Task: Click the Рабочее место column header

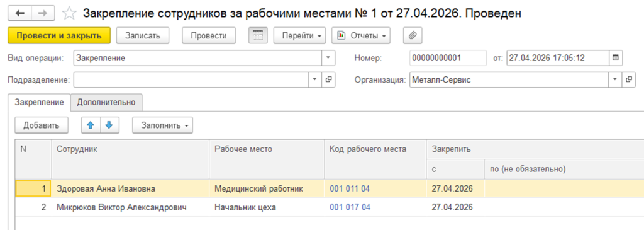Action: click(267, 159)
